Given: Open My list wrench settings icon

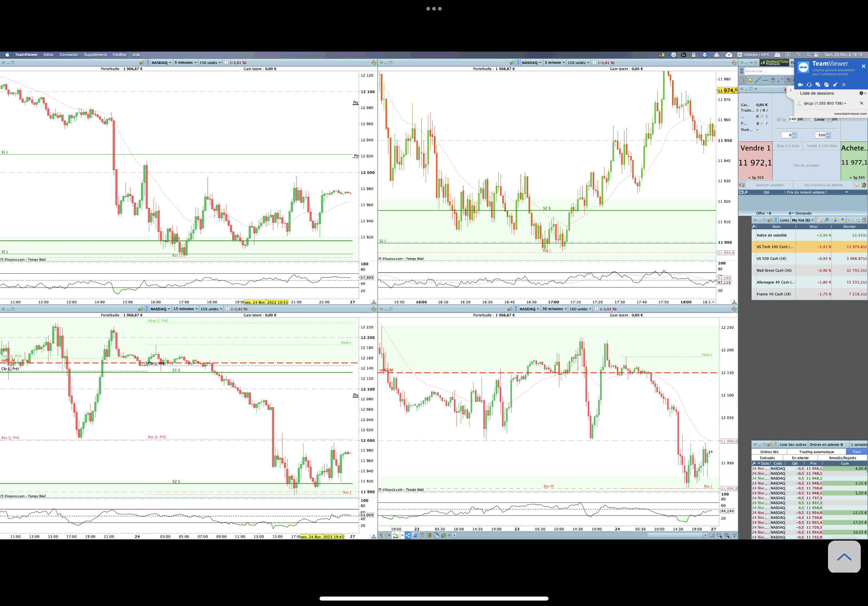Looking at the screenshot, I should click(827, 220).
